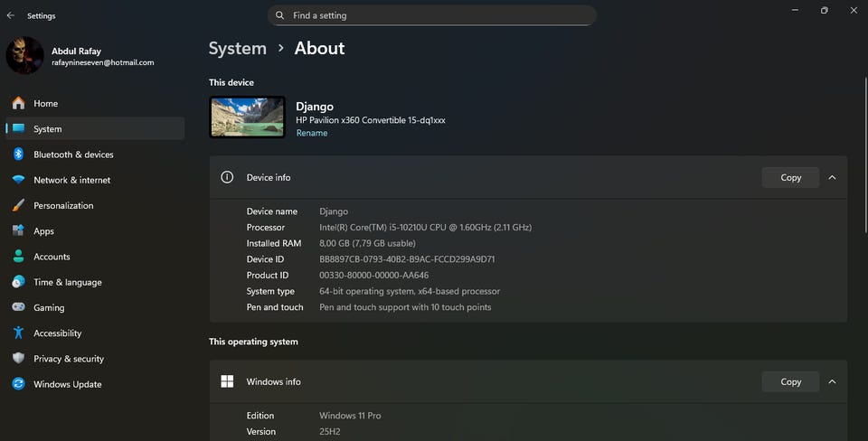Click the Bluetooth icon in sidebar
Viewport: 868px width, 441px height.
pos(18,154)
